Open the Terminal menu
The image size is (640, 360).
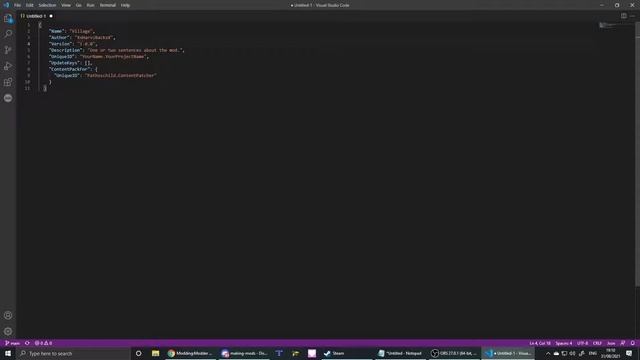point(108,5)
